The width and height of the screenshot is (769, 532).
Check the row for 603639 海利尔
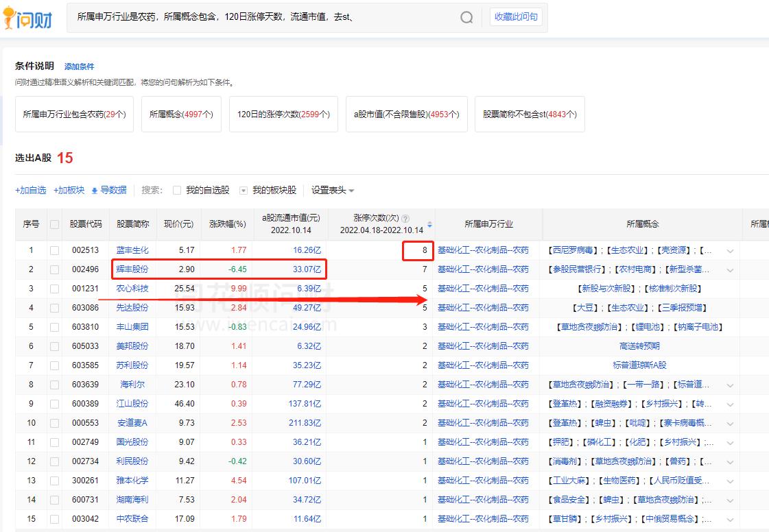[54, 385]
